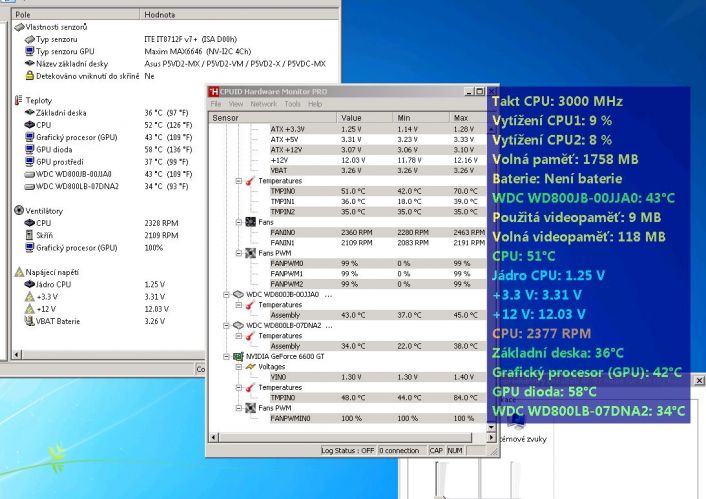Click the Max column header

(x=468, y=118)
